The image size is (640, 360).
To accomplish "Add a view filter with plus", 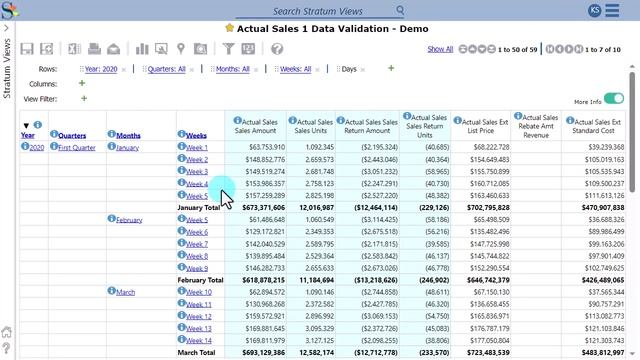I will click(x=84, y=98).
